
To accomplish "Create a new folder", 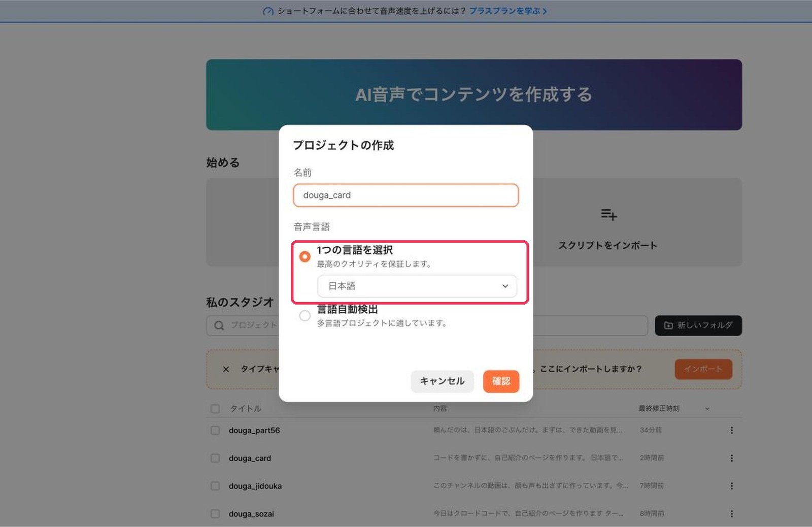I will [698, 325].
